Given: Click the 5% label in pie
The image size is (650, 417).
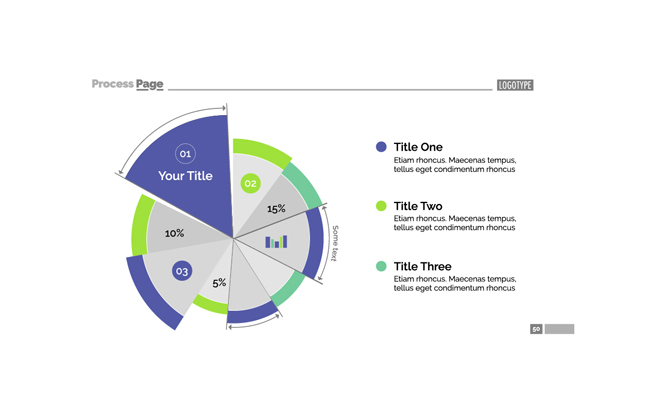Looking at the screenshot, I should (x=219, y=283).
